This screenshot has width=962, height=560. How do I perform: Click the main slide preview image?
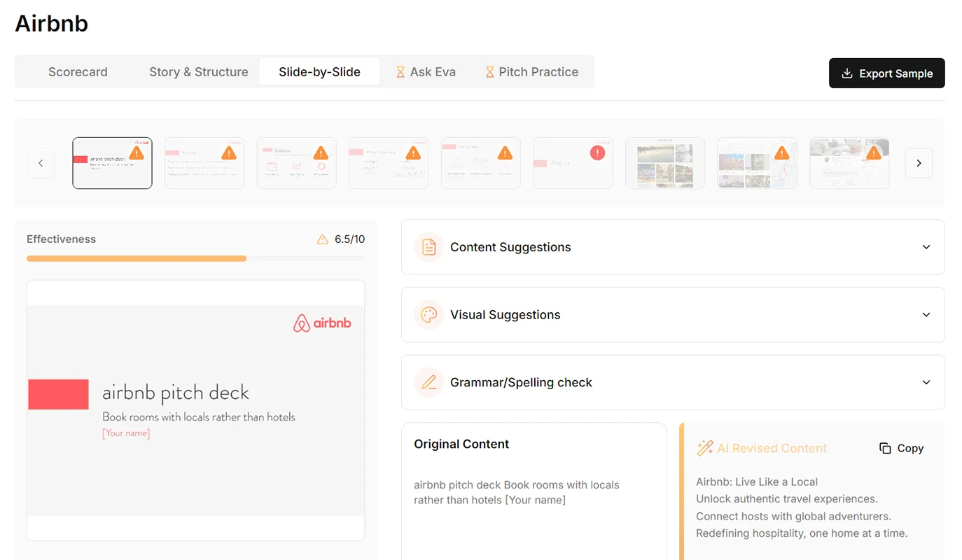195,410
